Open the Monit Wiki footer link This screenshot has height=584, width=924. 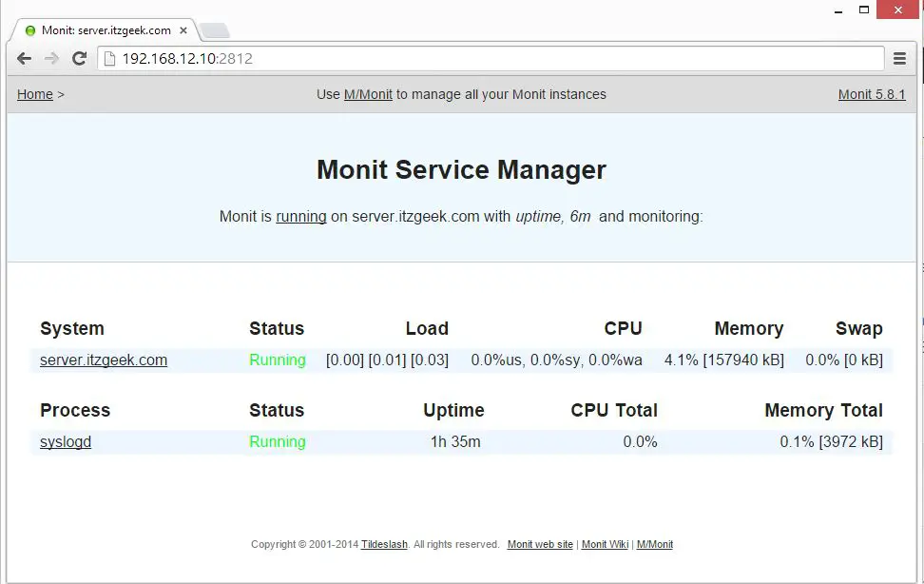(x=606, y=544)
